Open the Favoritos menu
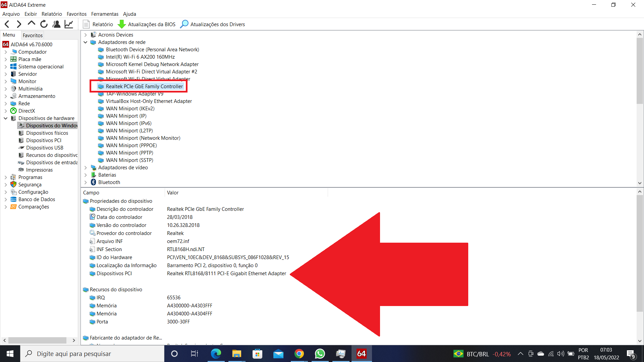This screenshot has width=644, height=362. pos(76,14)
